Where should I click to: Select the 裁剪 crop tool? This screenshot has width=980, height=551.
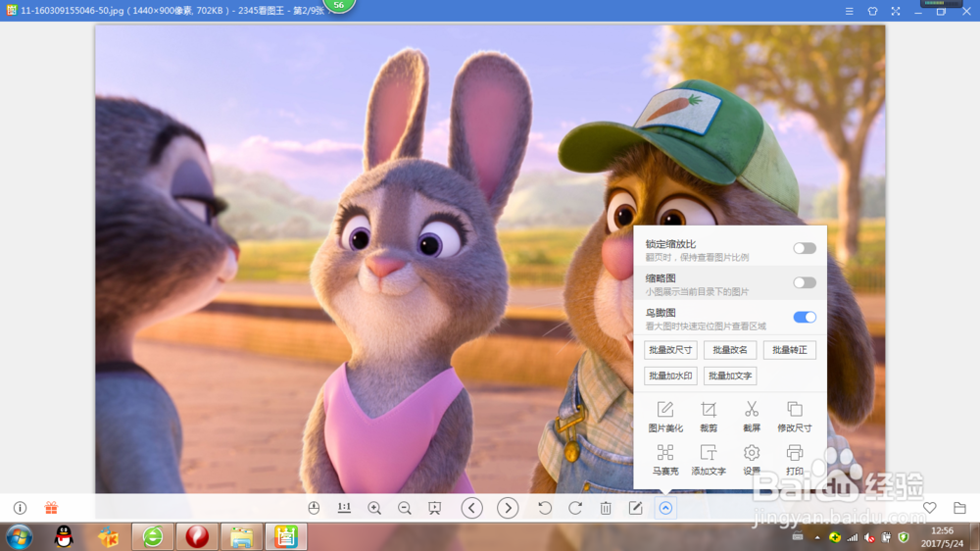(x=709, y=417)
